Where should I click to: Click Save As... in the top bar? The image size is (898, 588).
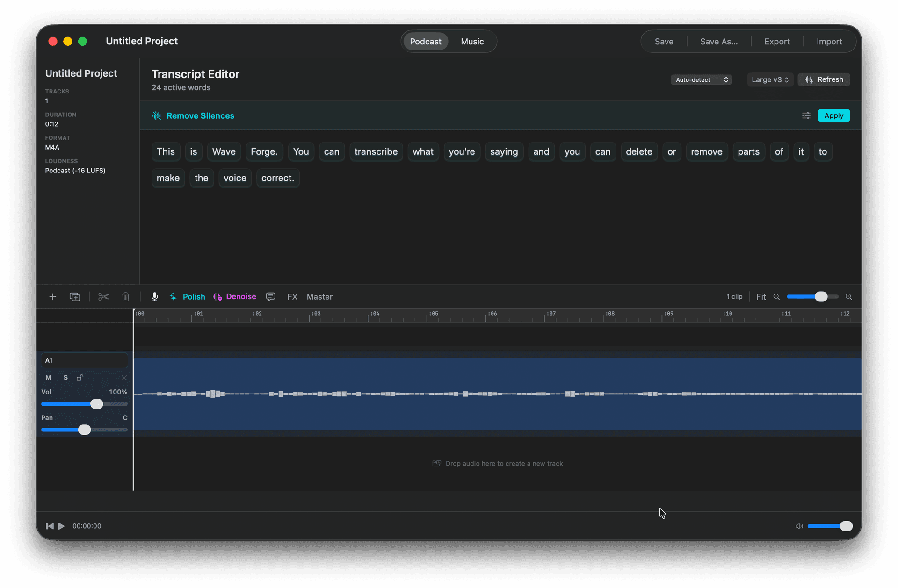tap(719, 42)
